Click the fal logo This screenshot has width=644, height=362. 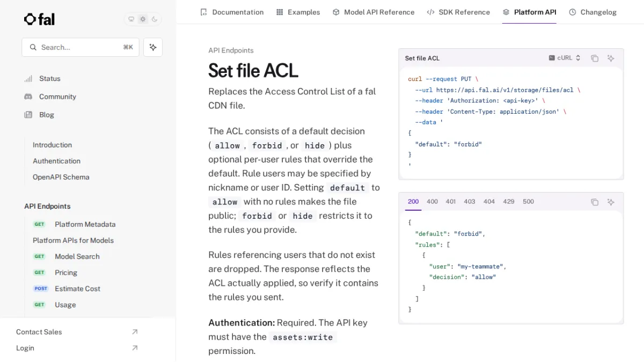(x=39, y=19)
